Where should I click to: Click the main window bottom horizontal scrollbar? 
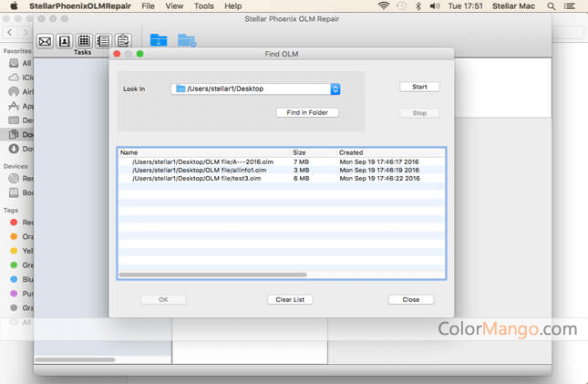[75, 360]
